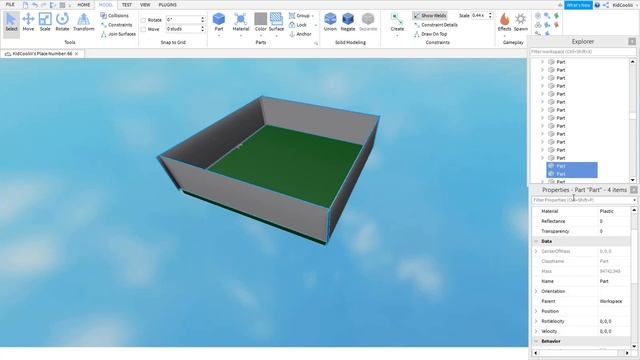Click the green lightning icon in ribbon
The image size is (640, 360).
[x=556, y=16]
